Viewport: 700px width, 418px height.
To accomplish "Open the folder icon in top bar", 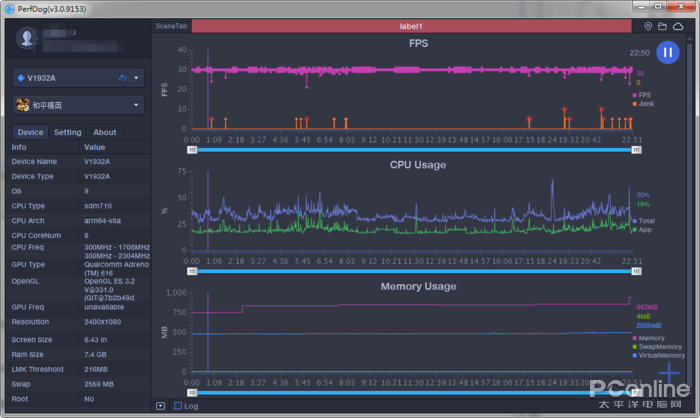I will click(662, 26).
